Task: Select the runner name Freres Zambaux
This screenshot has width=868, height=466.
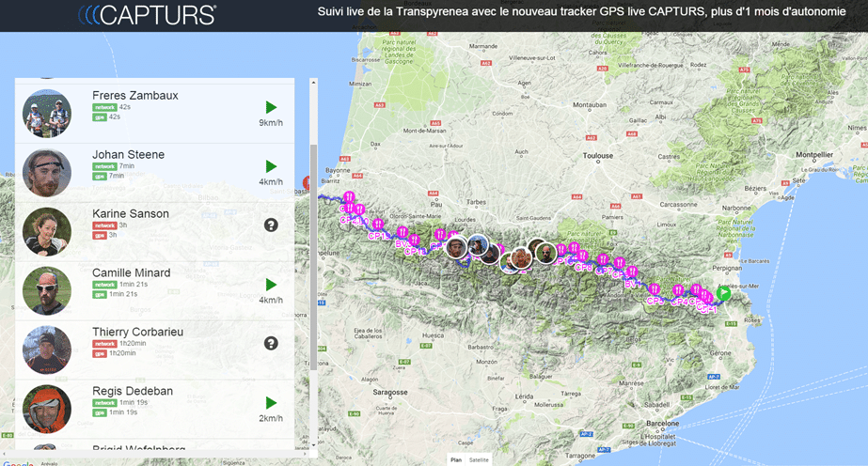Action: [135, 96]
